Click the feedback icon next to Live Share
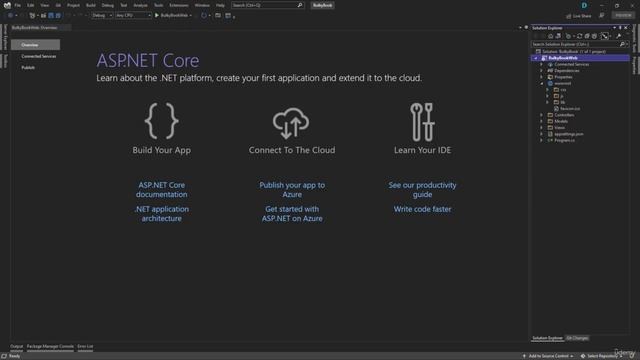Image resolution: width=640 pixels, height=360 pixels. coord(602,15)
